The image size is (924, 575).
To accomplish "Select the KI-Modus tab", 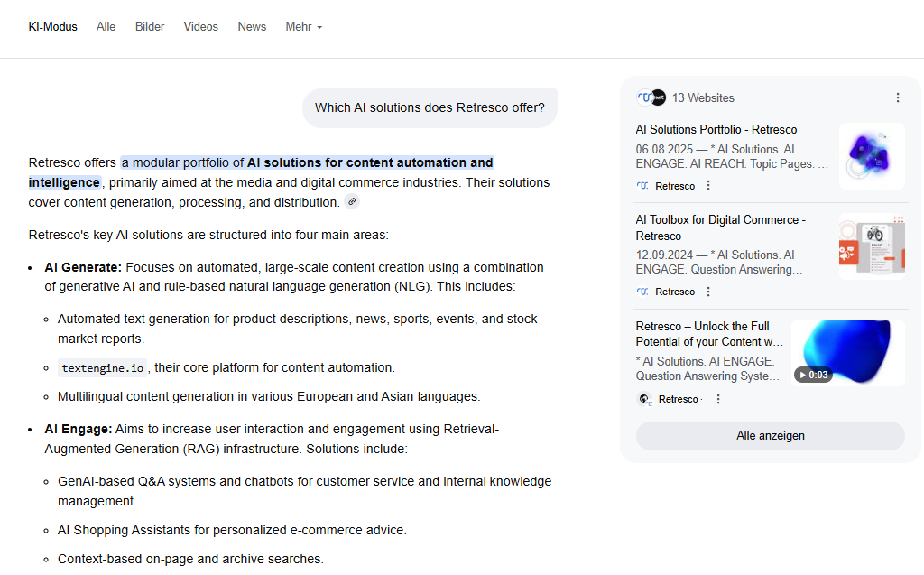I will pos(54,27).
